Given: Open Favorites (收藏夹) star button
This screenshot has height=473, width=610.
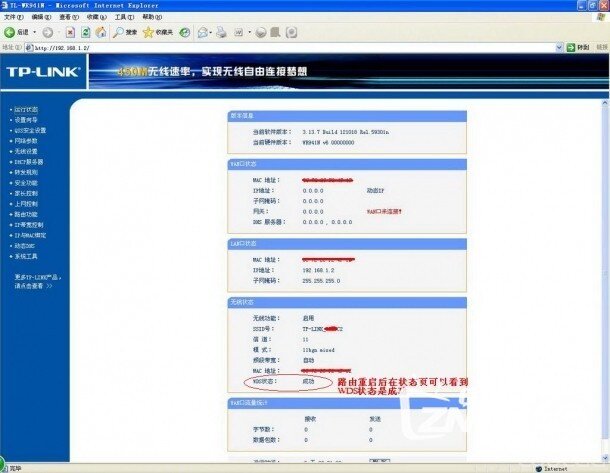Looking at the screenshot, I should [x=158, y=32].
